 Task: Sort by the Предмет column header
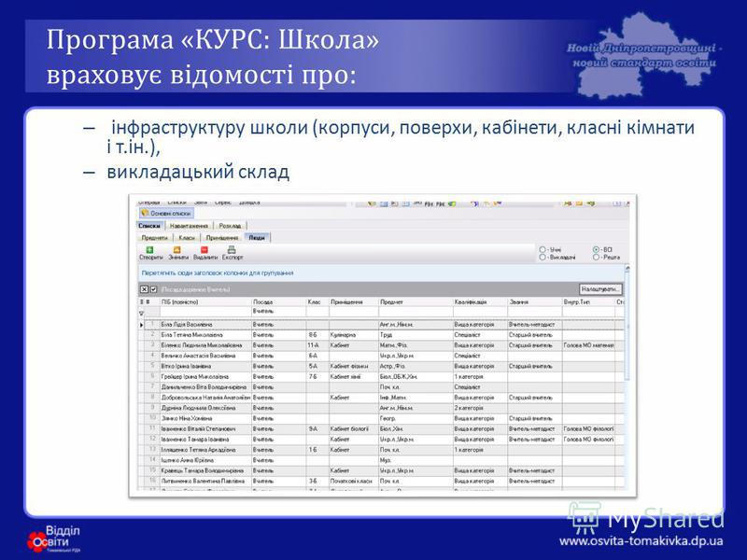416,301
